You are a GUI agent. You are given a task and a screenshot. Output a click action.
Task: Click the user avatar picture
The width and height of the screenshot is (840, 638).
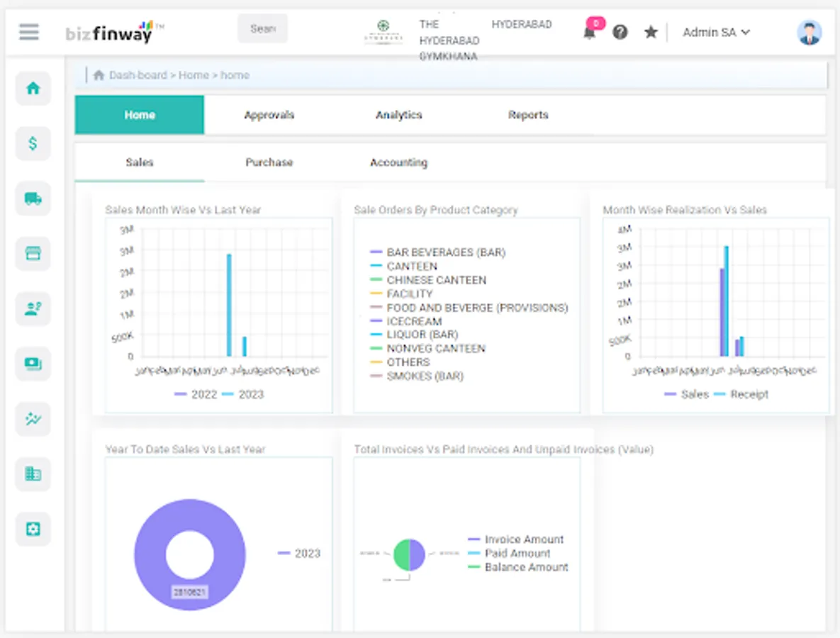click(x=809, y=33)
